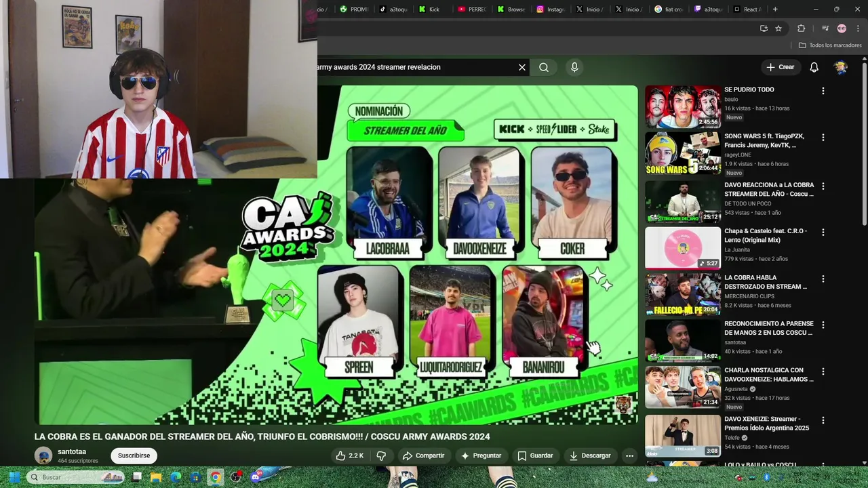Image resolution: width=868 pixels, height=488 pixels.
Task: Open options menu for Chapa & Castelo video
Action: [x=823, y=232]
